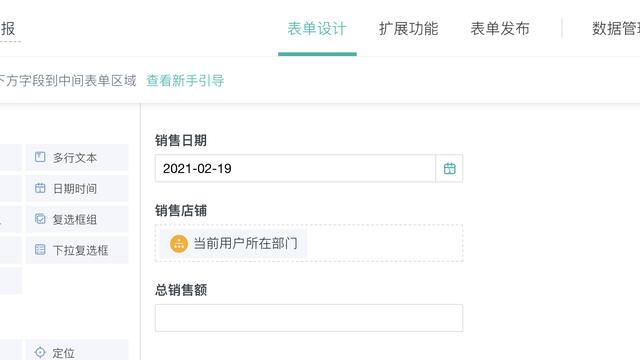Click the 多行文本 field icon

(x=40, y=157)
